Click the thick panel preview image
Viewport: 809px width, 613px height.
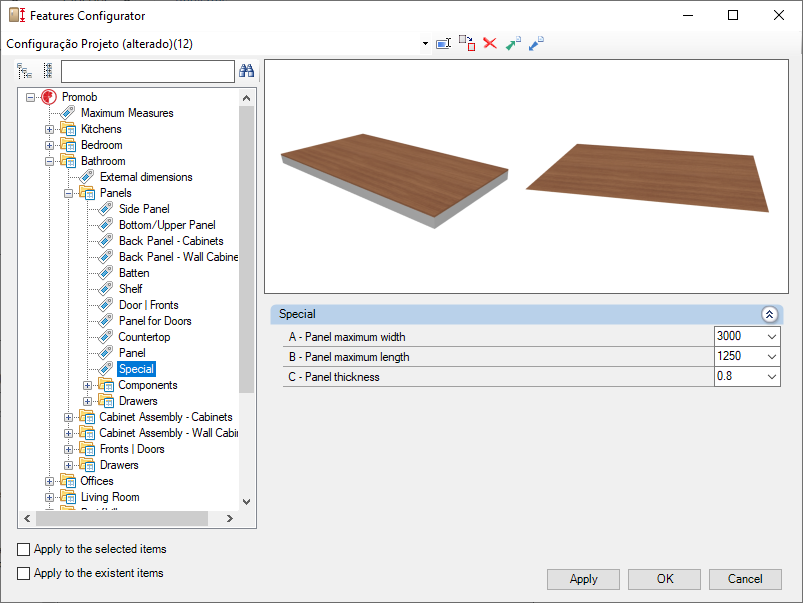[395, 180]
